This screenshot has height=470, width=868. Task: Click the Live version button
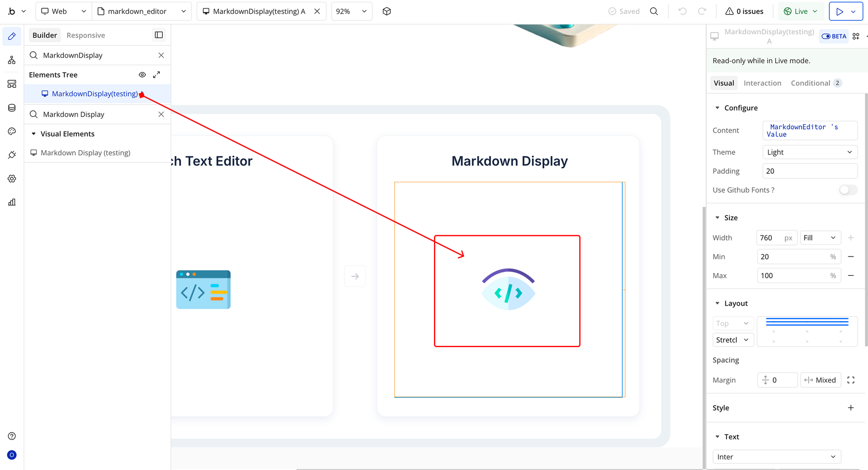pos(800,11)
